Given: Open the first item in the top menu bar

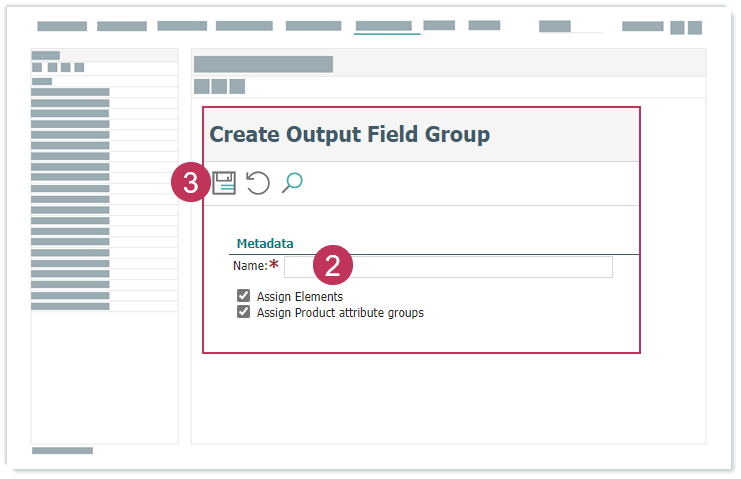Looking at the screenshot, I should point(62,26).
